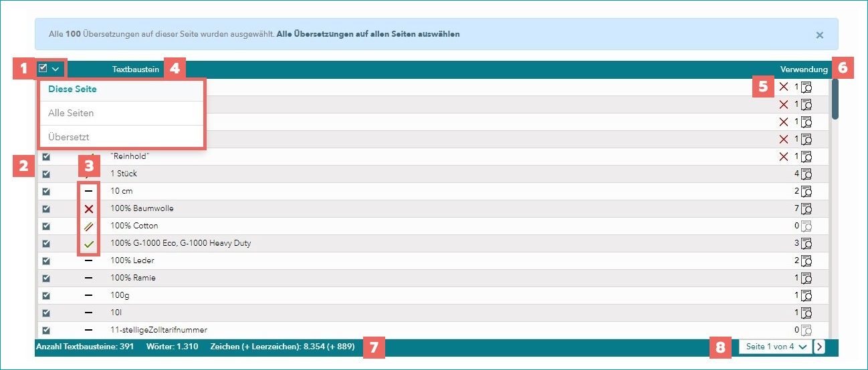Deselect the 100% G-1000 Eco checkbox
868x370 pixels.
46,243
